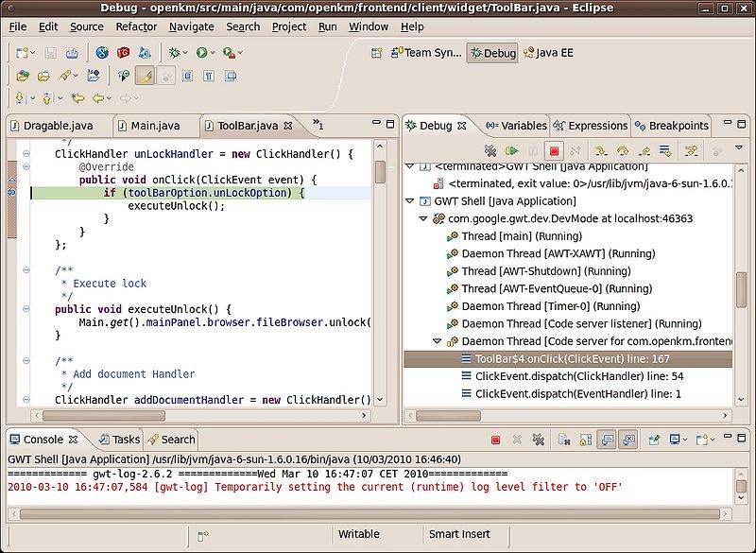Collapse the GWT Shell launch node

(410, 201)
